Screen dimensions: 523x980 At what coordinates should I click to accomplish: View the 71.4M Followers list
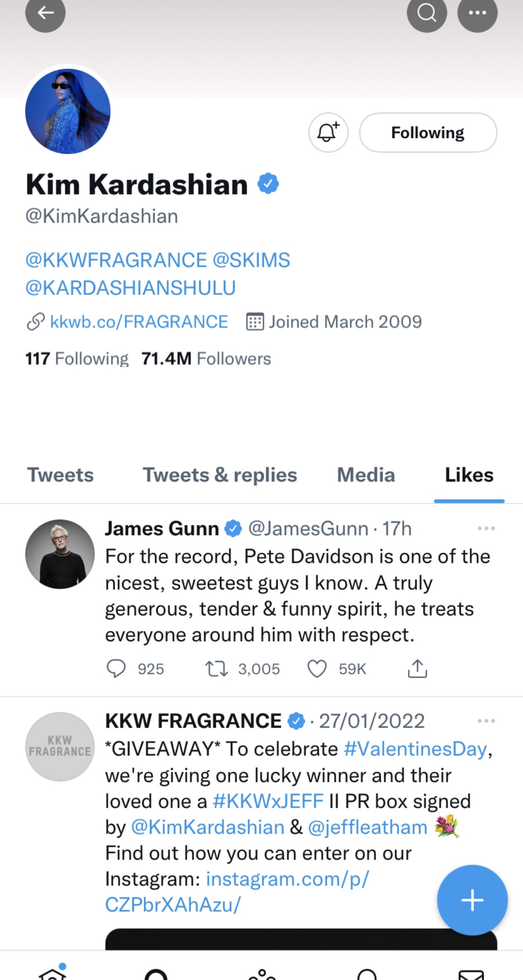206,358
